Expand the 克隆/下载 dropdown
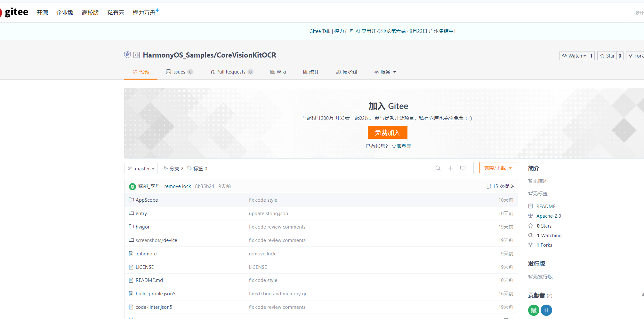This screenshot has width=644, height=319. coord(499,168)
